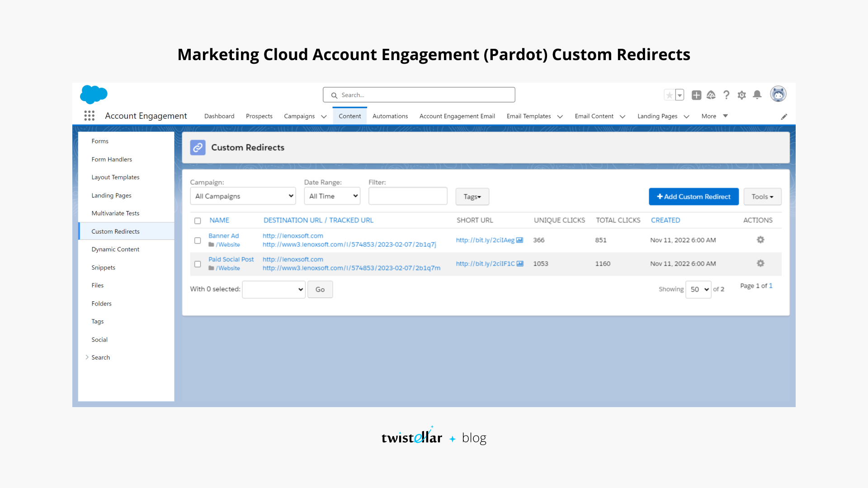Select the user avatar in the top right
This screenshot has width=868, height=488.
pos(778,94)
